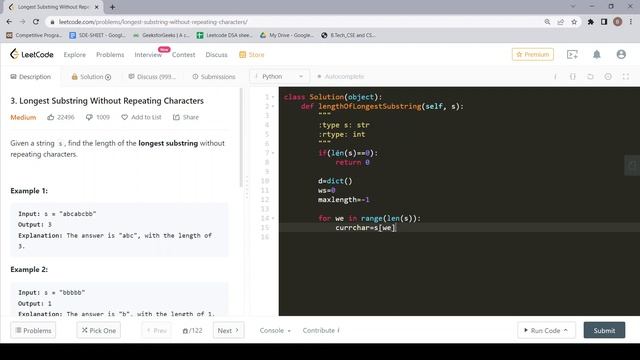
Task: Go back in browser history
Action: pyautogui.click(x=9, y=22)
